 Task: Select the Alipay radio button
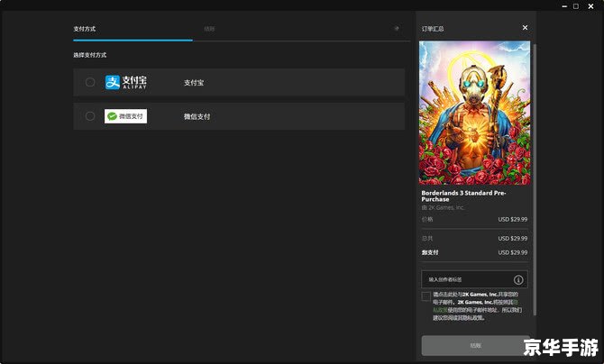click(90, 82)
